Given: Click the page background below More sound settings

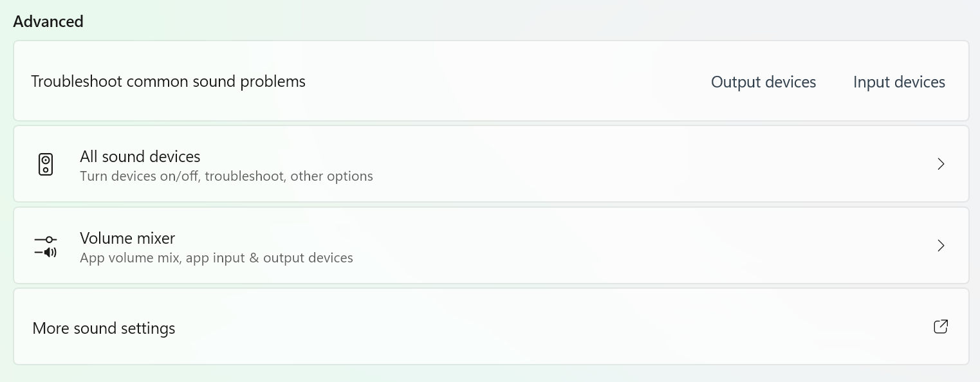Looking at the screenshot, I should [x=489, y=374].
